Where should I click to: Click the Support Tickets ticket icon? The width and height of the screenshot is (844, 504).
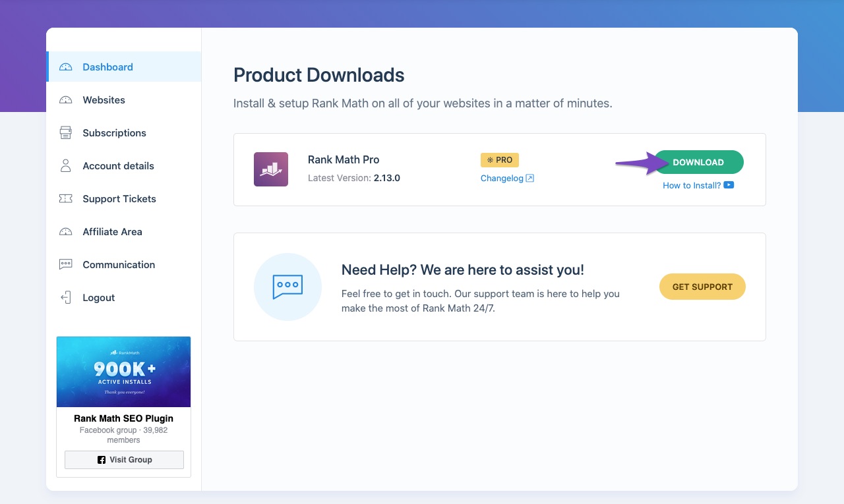tap(65, 199)
